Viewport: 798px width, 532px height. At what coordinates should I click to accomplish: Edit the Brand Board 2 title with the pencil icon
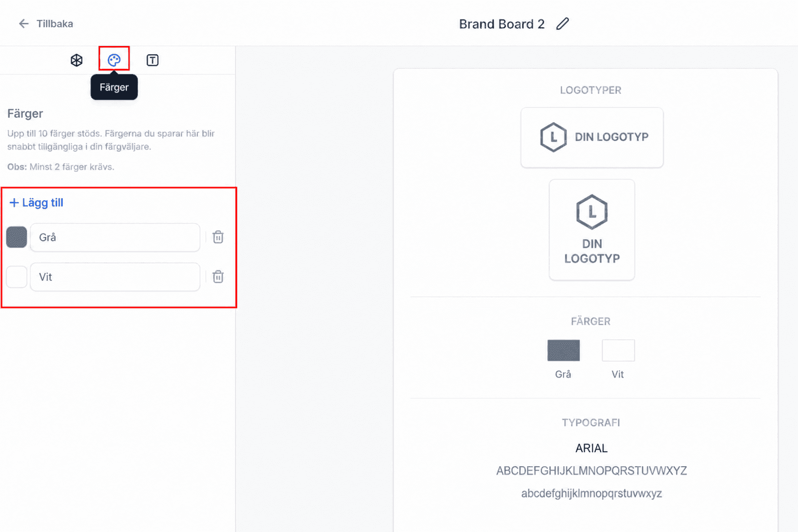tap(562, 24)
